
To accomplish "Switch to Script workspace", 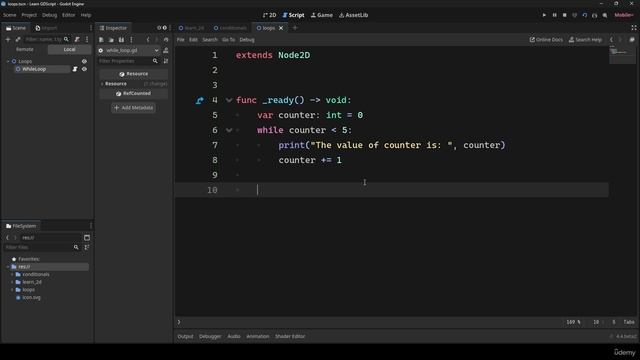I will point(293,15).
